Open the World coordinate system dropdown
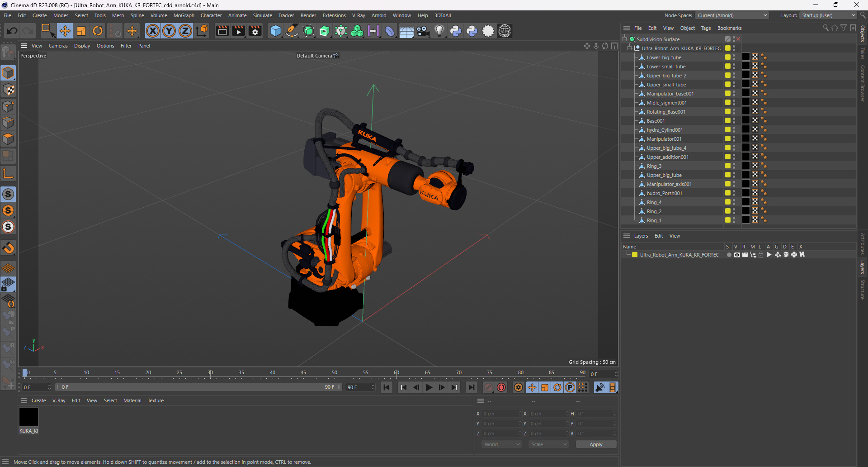This screenshot has width=868, height=467. [502, 444]
